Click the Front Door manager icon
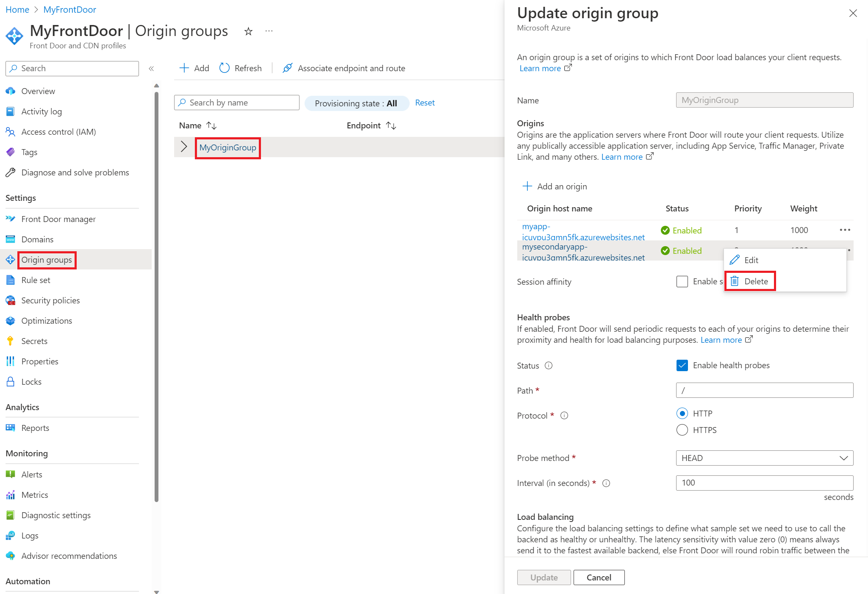The image size is (868, 594). pos(12,219)
